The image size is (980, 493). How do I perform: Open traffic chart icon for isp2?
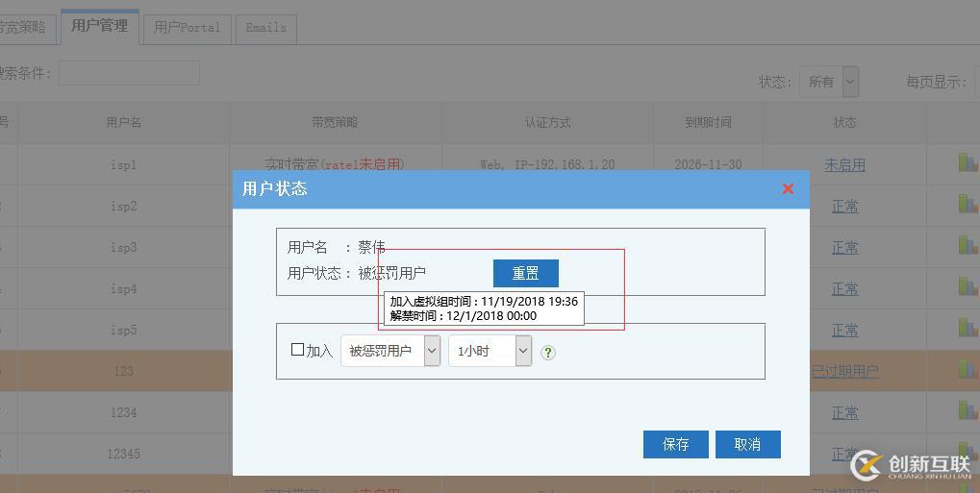968,203
